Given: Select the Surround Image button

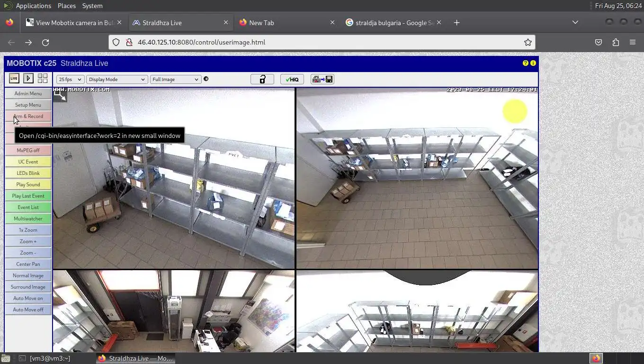Looking at the screenshot, I should [28, 287].
